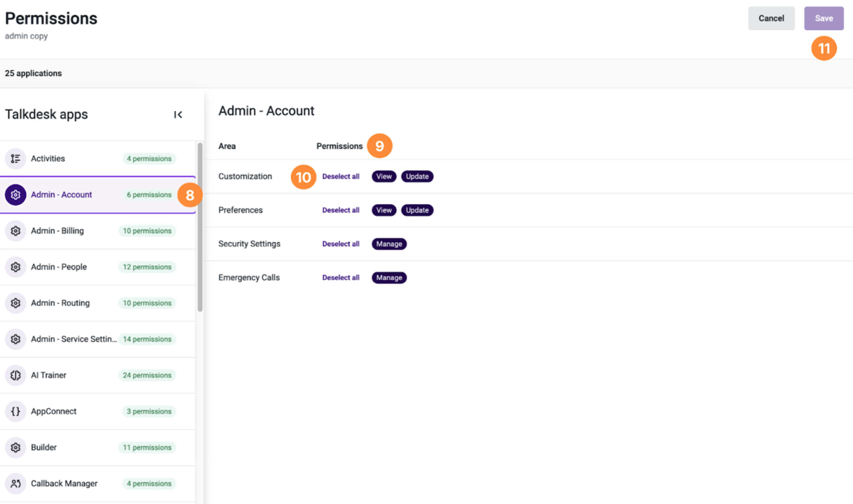The image size is (853, 504).
Task: Open AI Trainer in app list
Action: (98, 375)
